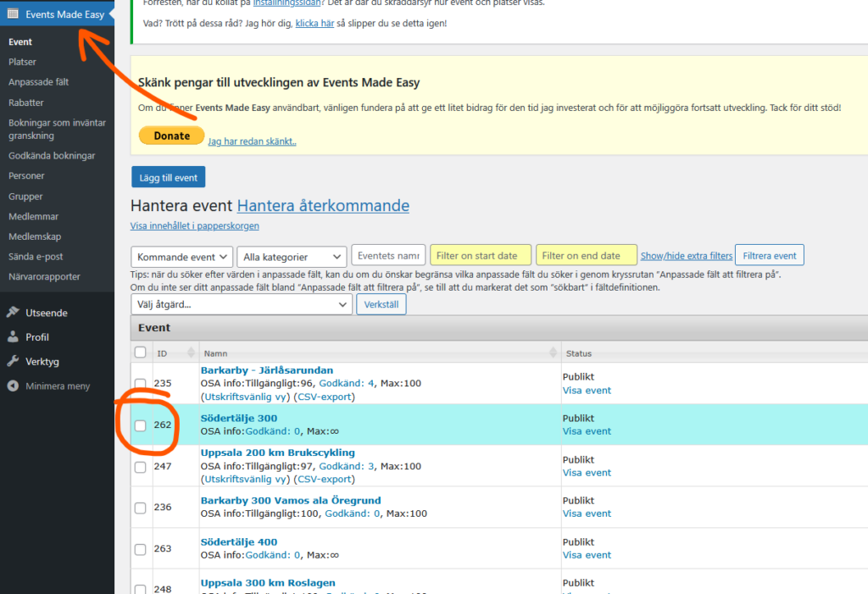
Task: Click the Verktyg wrench icon
Action: [13, 361]
